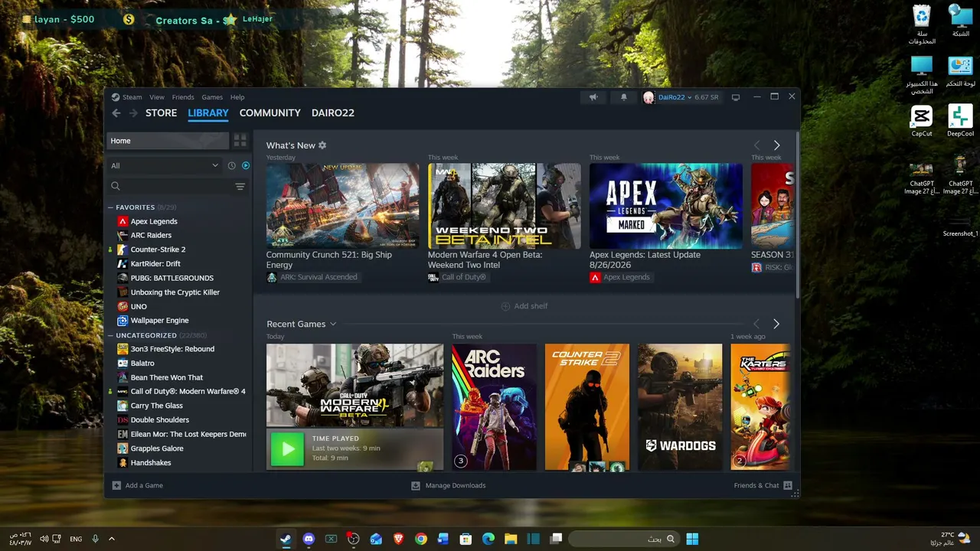Click the Home library button

(x=168, y=141)
